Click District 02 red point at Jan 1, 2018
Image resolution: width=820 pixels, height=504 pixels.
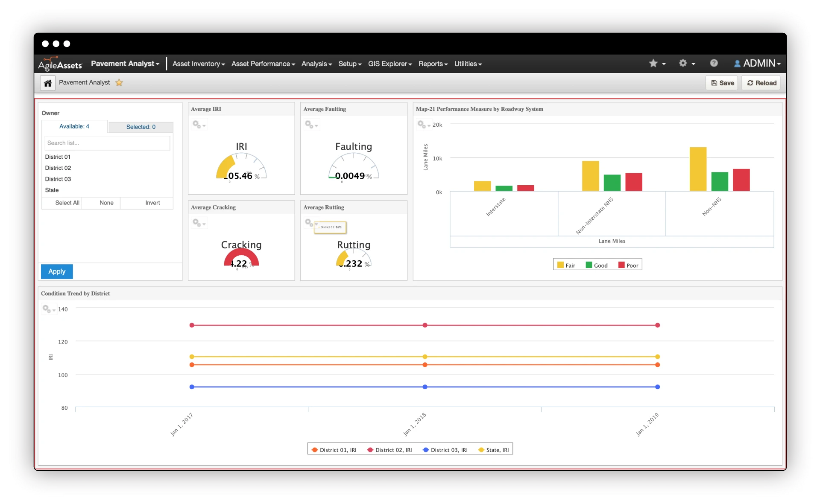(425, 325)
